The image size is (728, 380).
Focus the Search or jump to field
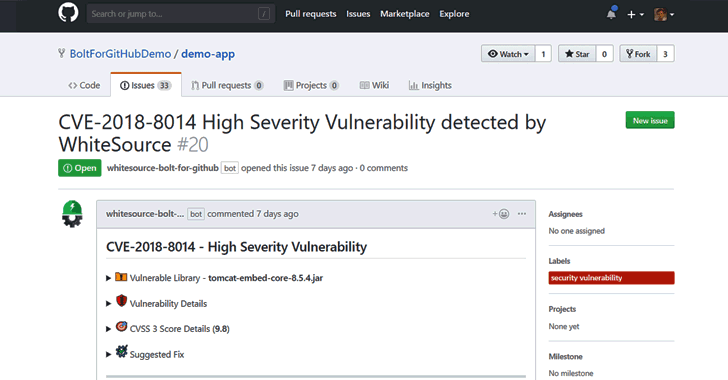point(181,14)
